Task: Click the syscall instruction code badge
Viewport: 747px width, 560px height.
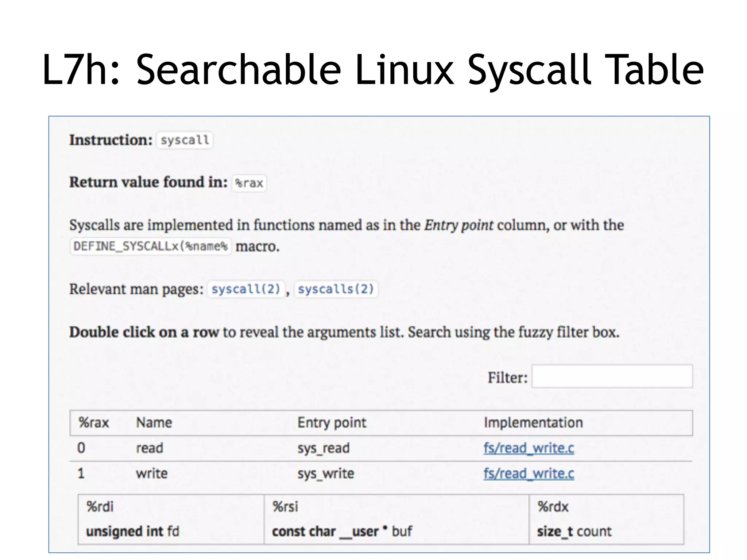Action: tap(185, 140)
